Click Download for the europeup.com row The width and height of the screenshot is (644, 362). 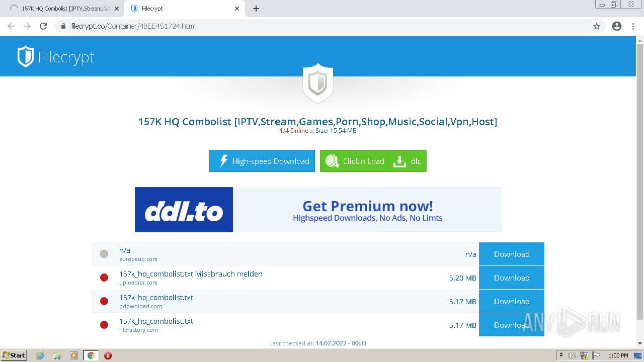pos(512,254)
